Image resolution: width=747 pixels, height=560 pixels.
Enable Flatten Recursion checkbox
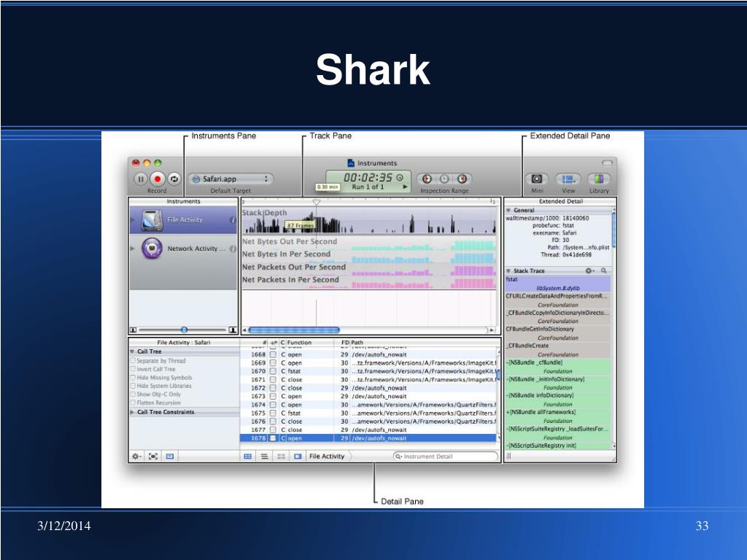click(133, 402)
